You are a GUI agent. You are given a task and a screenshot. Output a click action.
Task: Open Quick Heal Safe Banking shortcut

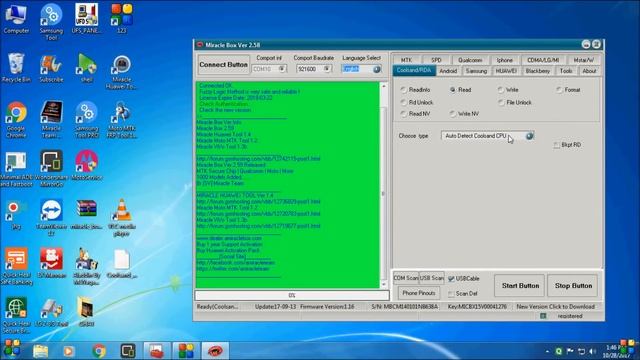click(16, 266)
